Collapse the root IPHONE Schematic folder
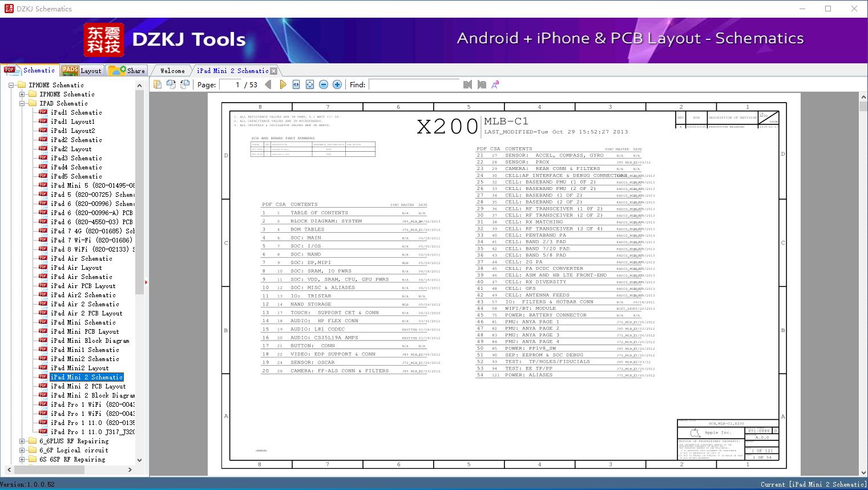The width and height of the screenshot is (868, 490). [11, 85]
